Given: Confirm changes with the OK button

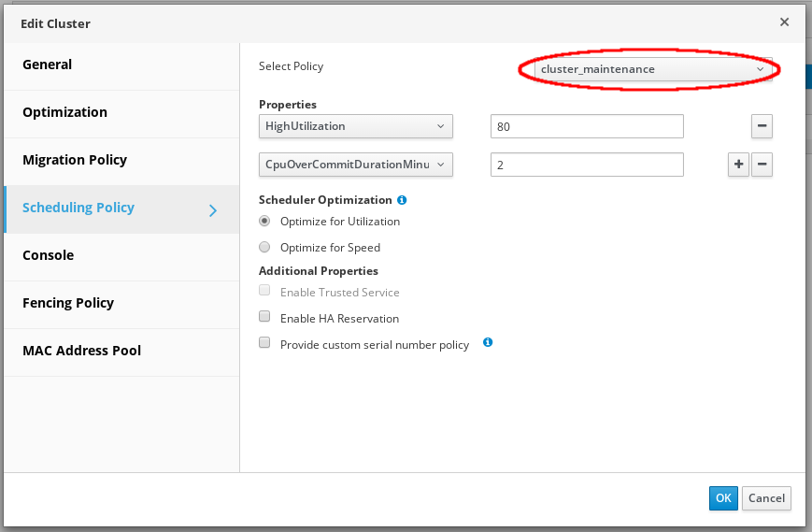Looking at the screenshot, I should click(723, 498).
